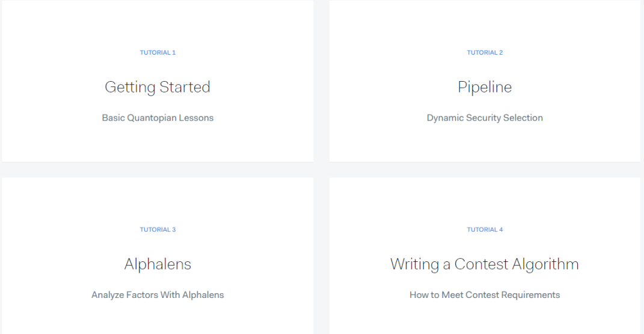Click the Getting Started heading
The image size is (644, 334).
tap(158, 87)
